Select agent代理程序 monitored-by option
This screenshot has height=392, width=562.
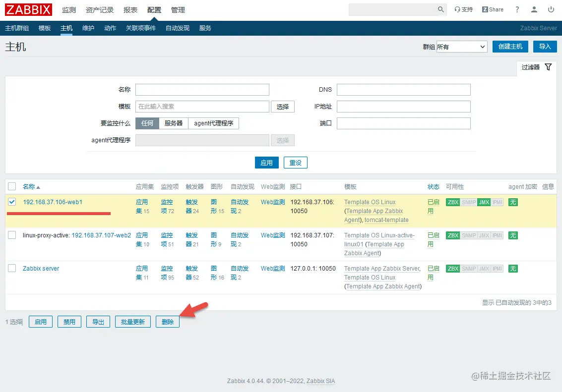214,123
